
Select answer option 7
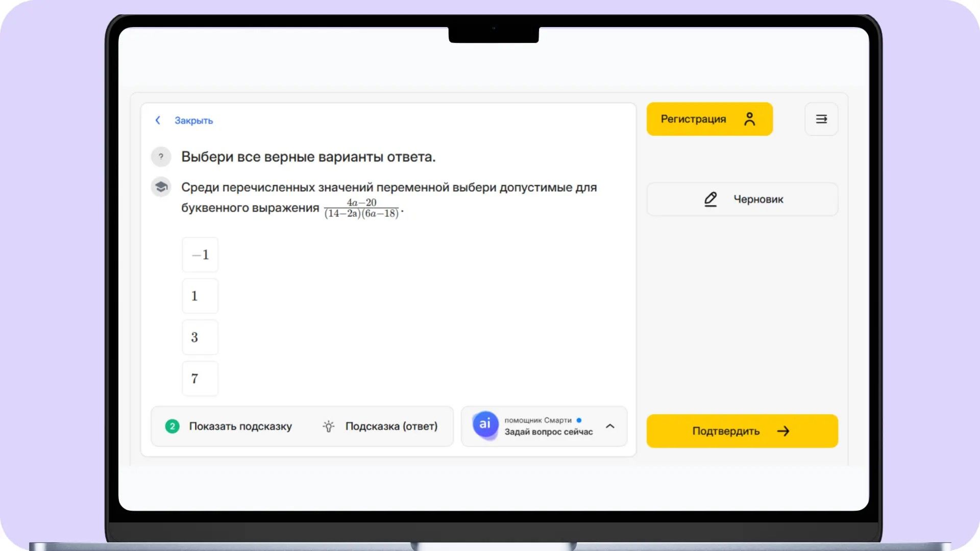point(200,379)
